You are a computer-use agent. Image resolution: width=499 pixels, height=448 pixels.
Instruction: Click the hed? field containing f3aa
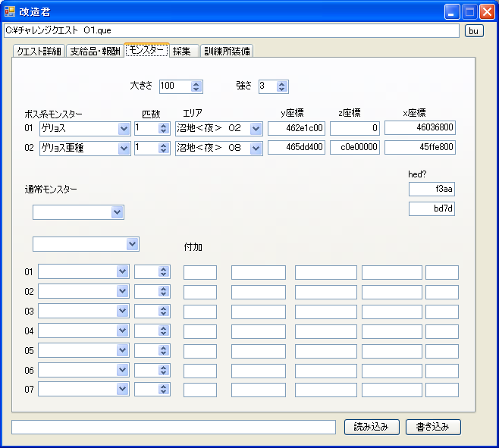click(432, 190)
